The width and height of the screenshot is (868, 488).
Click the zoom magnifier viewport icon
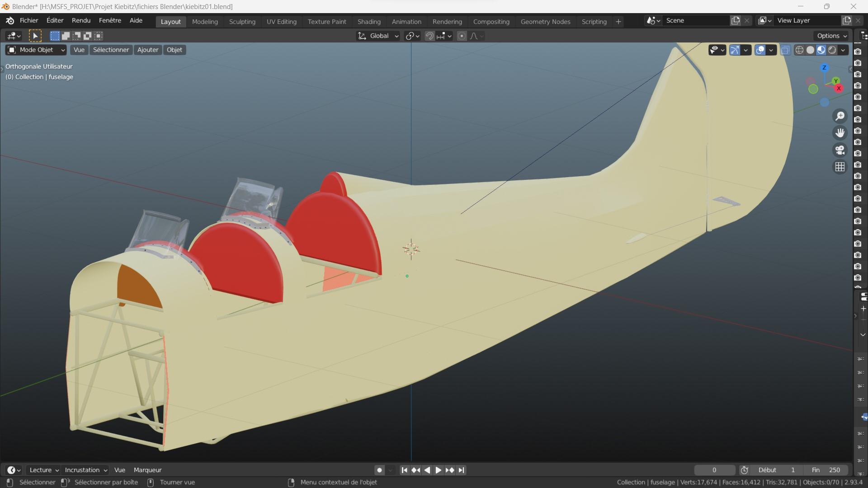(x=840, y=116)
